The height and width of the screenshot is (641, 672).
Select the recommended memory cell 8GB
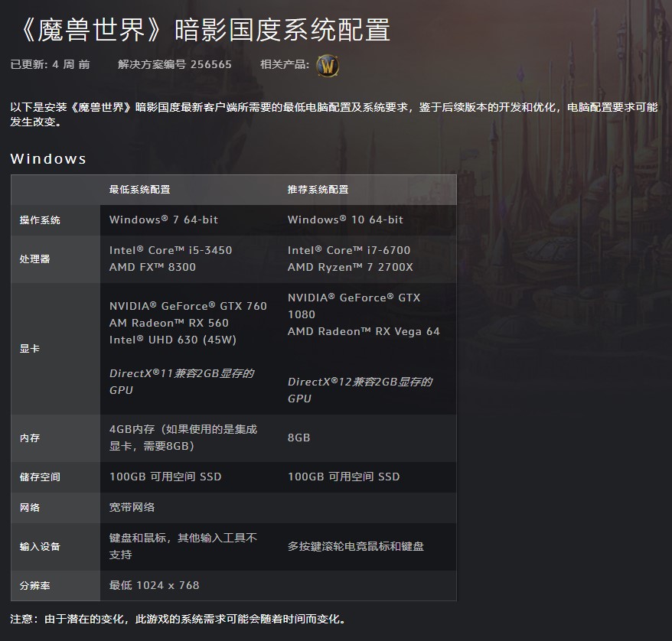[298, 438]
